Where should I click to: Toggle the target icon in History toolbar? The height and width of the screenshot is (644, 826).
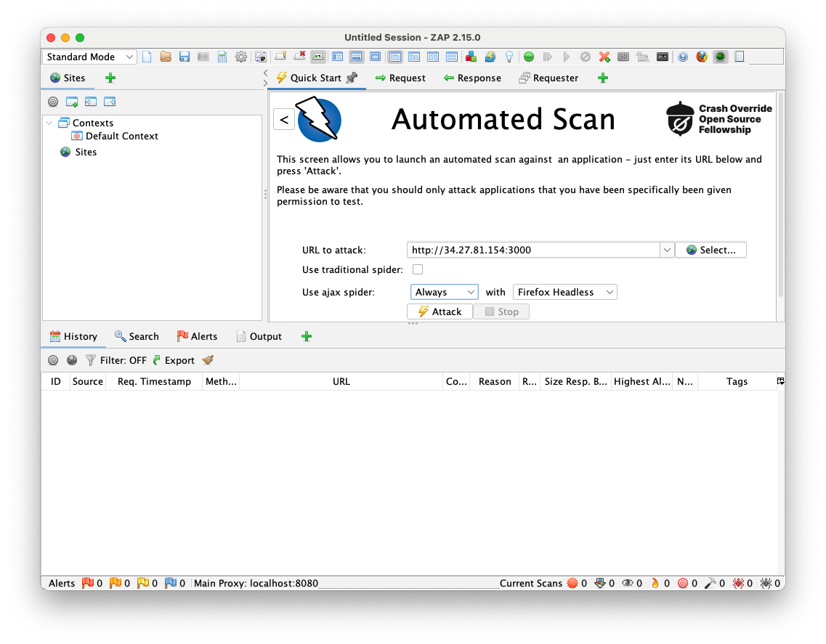point(53,360)
